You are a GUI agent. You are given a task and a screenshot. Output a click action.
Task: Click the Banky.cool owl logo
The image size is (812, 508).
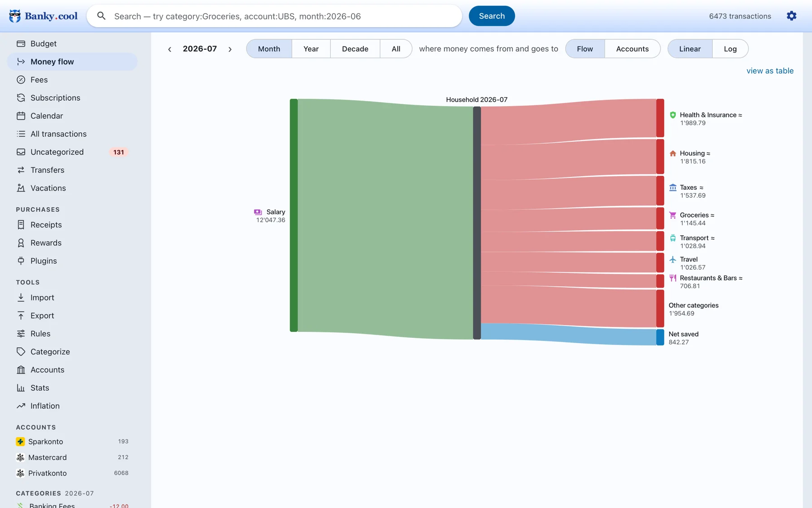click(x=15, y=16)
